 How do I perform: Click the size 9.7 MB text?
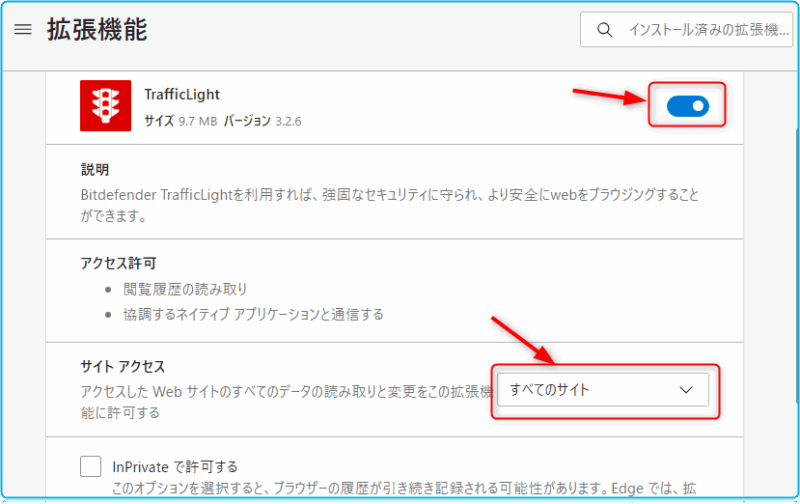[x=181, y=121]
